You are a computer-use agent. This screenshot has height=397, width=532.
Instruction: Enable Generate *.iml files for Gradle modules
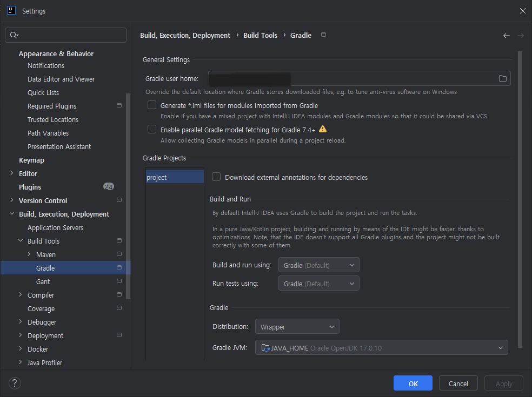pyautogui.click(x=152, y=105)
